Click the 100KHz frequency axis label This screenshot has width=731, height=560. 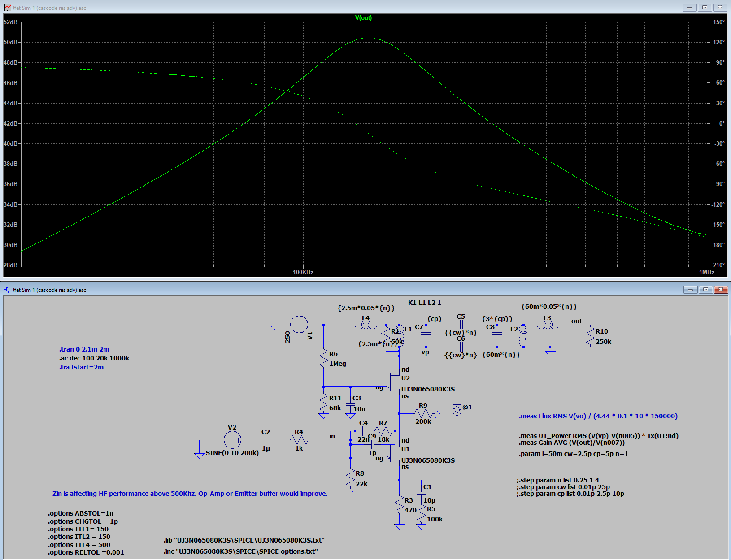coord(303,272)
